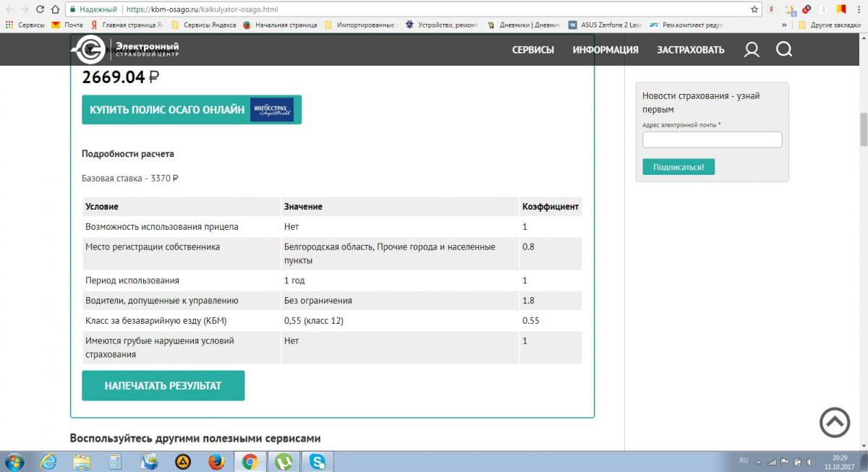
Task: Click the scroll-to-top arrow circle
Action: coord(835,423)
